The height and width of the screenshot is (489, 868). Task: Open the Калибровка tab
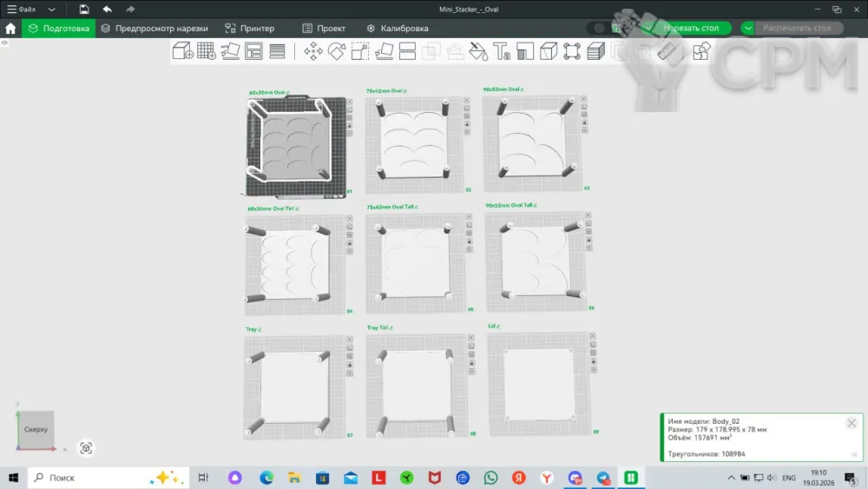[x=398, y=29]
